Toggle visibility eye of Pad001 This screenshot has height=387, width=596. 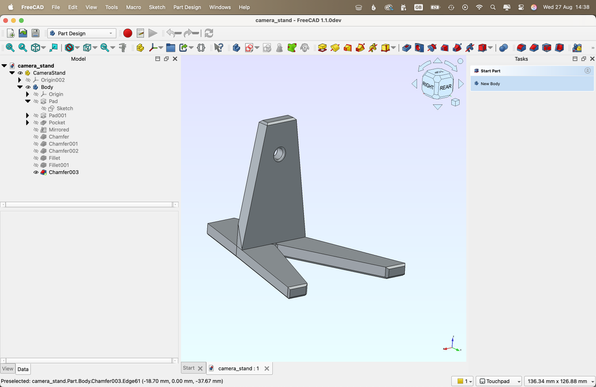pyautogui.click(x=36, y=115)
